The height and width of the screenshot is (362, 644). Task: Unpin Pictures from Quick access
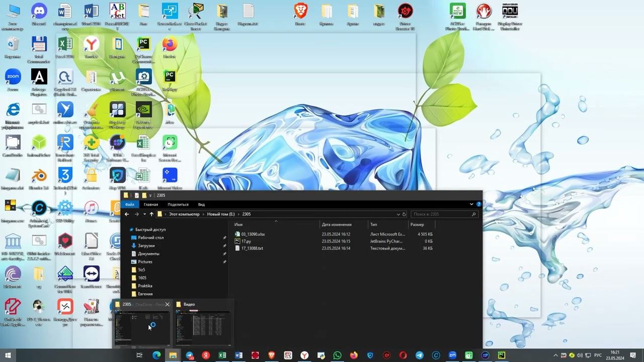point(224,261)
